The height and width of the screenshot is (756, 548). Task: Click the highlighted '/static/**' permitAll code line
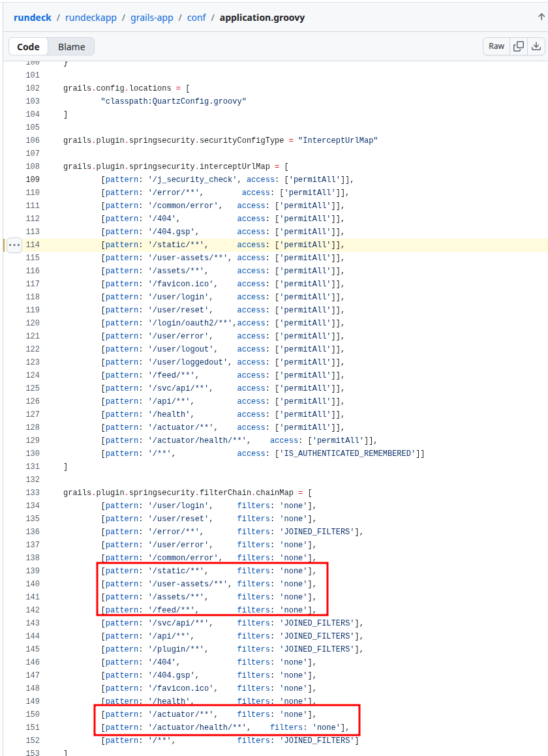pyautogui.click(x=222, y=245)
